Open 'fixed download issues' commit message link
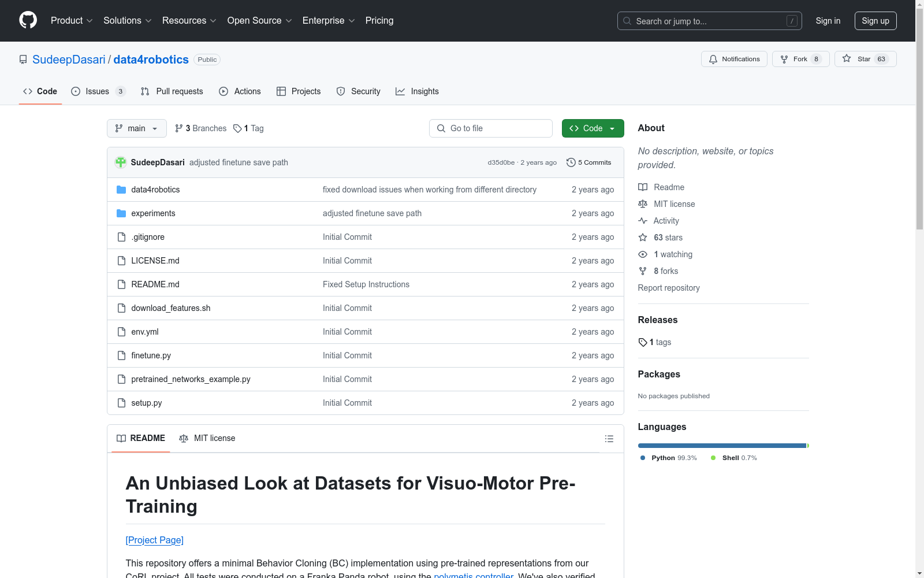 coord(430,190)
